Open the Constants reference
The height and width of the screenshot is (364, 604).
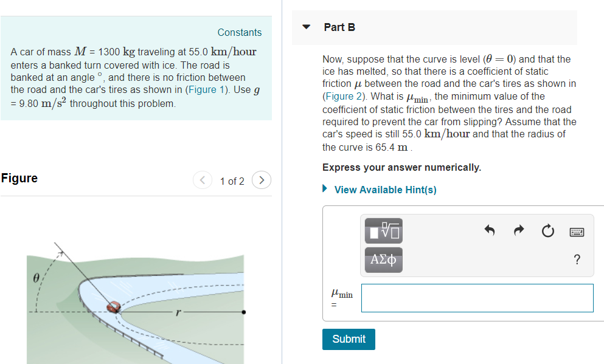(x=239, y=32)
